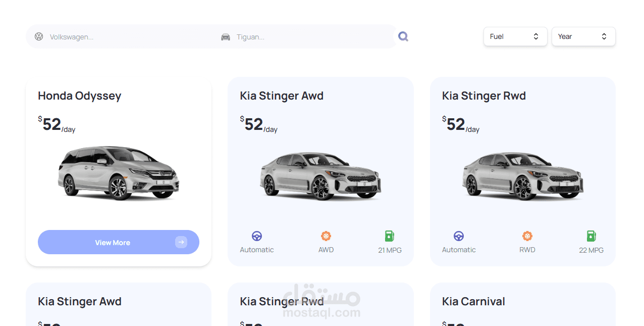Click the arrow icon on View More button
The image size is (644, 326).
[x=181, y=243]
